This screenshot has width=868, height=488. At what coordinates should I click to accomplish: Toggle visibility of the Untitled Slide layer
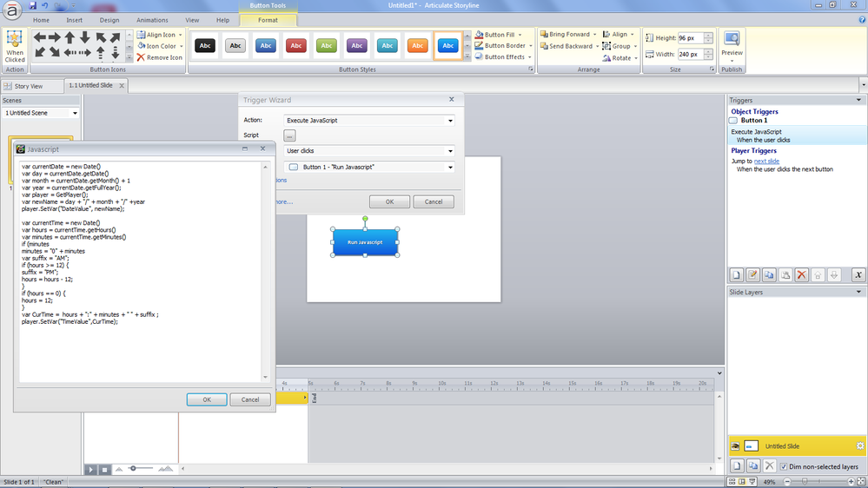pyautogui.click(x=735, y=446)
